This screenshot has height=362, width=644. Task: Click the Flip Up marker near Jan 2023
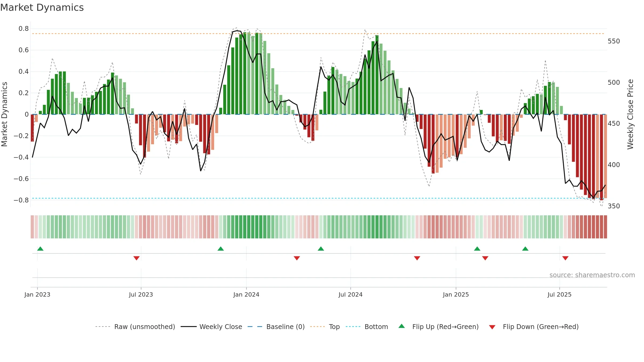point(40,249)
